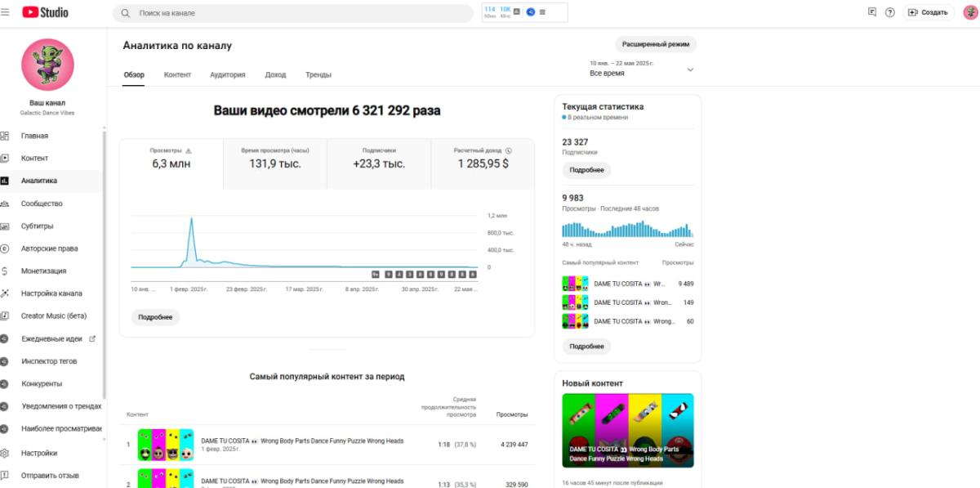This screenshot has height=488, width=980.
Task: Switch to the Тренды tab
Action: click(318, 74)
